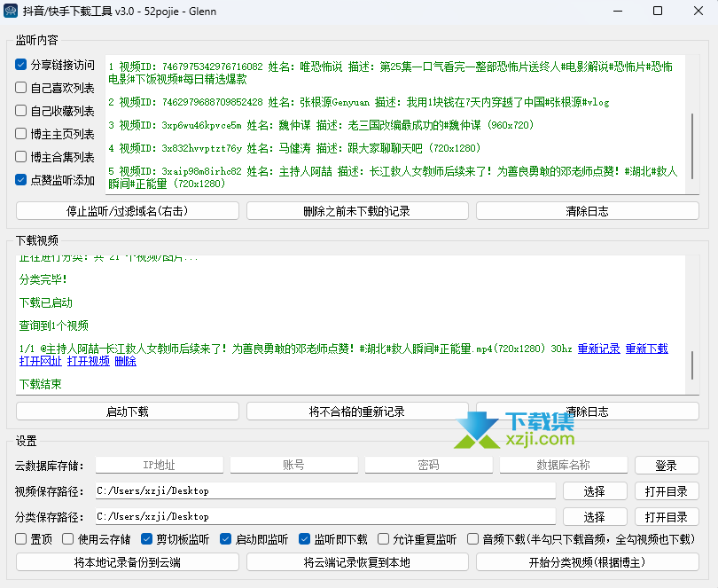
Task: Click 开始分类视频(根据博主) button
Action: (x=588, y=562)
